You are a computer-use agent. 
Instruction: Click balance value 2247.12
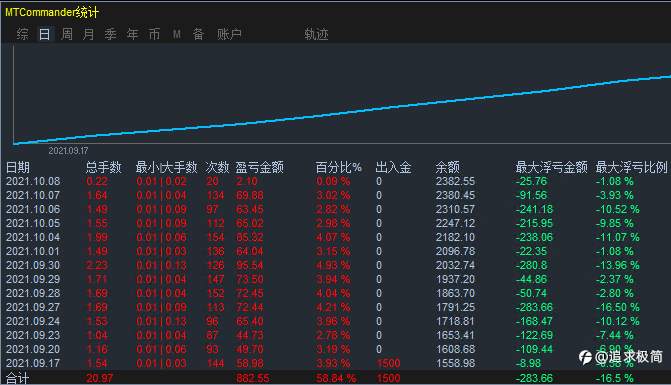point(455,223)
